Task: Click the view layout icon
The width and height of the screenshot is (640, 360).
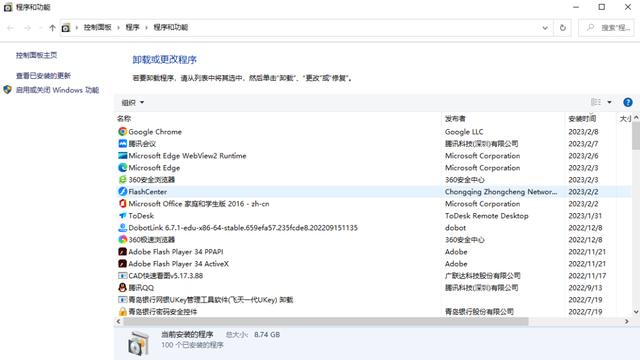Action: pyautogui.click(x=596, y=102)
